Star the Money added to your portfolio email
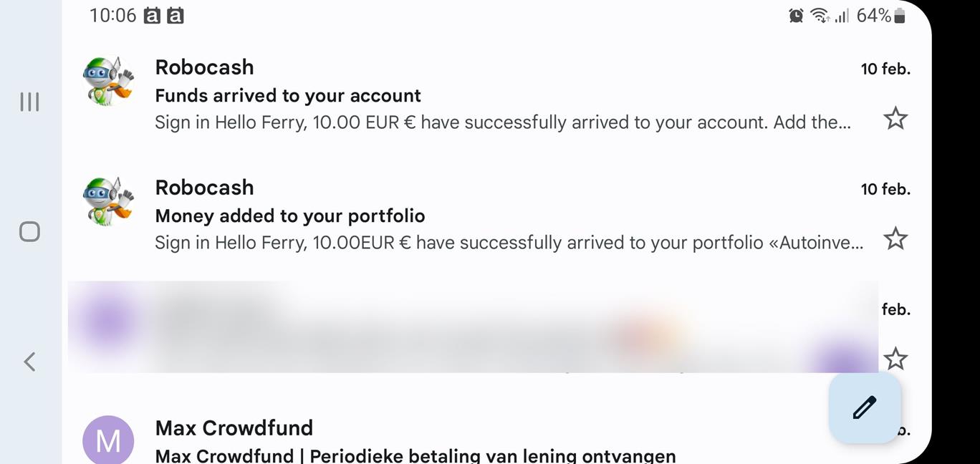980x464 pixels. tap(895, 238)
